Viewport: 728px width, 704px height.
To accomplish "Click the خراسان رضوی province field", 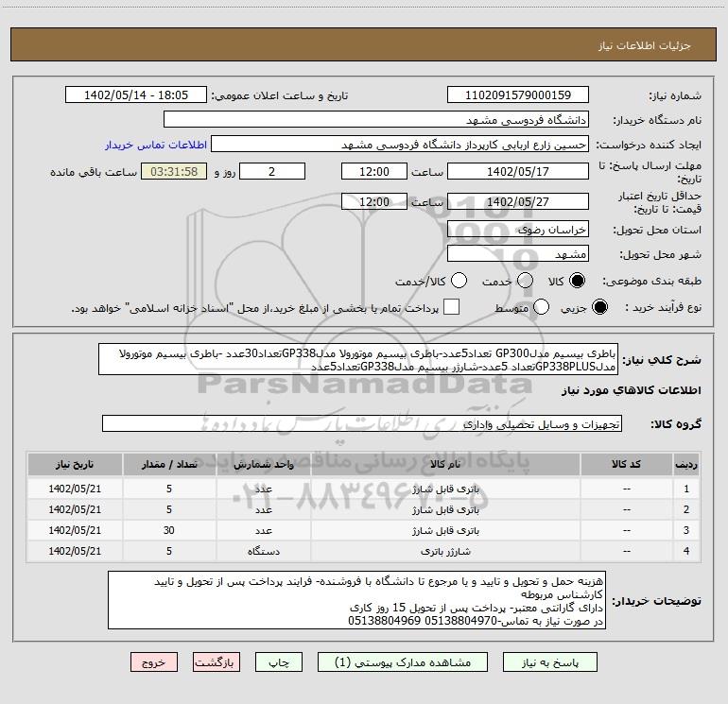I will pyautogui.click(x=518, y=229).
